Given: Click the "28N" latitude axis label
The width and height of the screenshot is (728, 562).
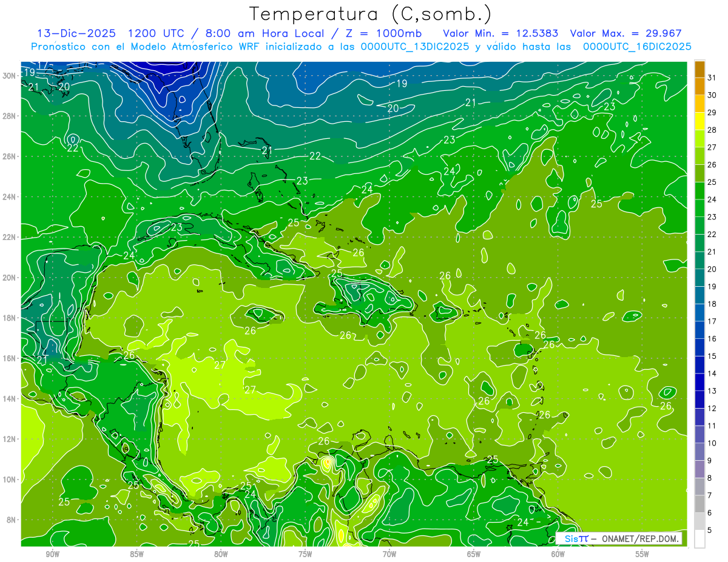Looking at the screenshot, I should pyautogui.click(x=9, y=116).
